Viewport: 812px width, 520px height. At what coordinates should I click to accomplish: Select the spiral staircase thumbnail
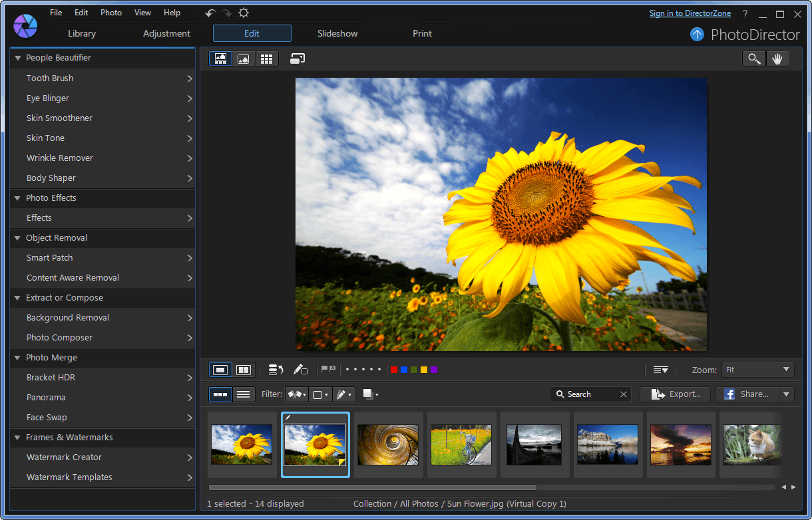pyautogui.click(x=388, y=445)
